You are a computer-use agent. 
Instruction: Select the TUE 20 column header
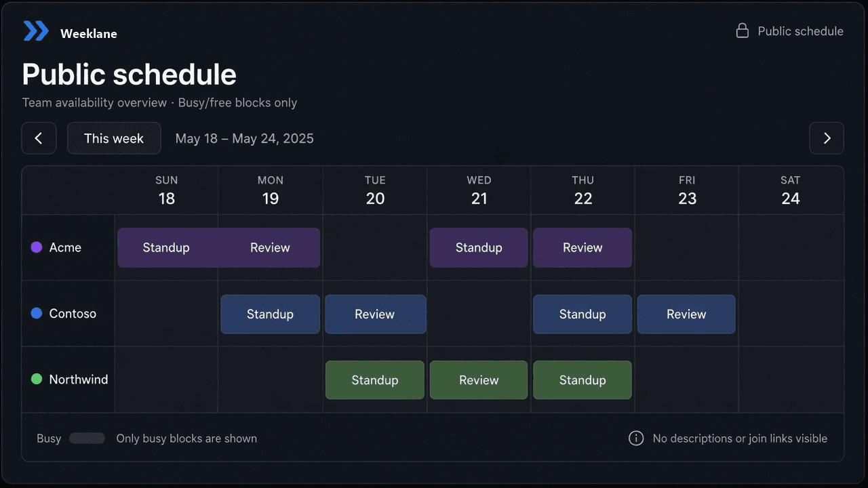tap(375, 190)
